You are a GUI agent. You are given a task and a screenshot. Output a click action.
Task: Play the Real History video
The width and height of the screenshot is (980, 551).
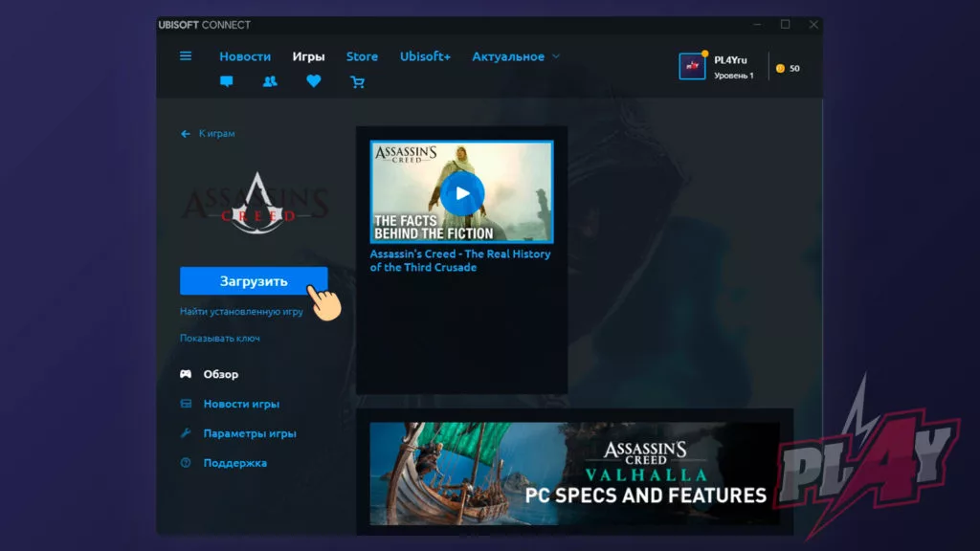pyautogui.click(x=462, y=193)
